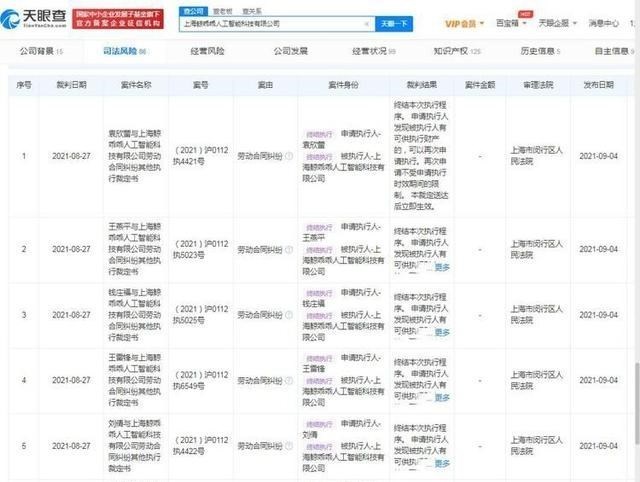Expand 更多 in row 3's 裁判结果
640x482 pixels.
(442, 332)
